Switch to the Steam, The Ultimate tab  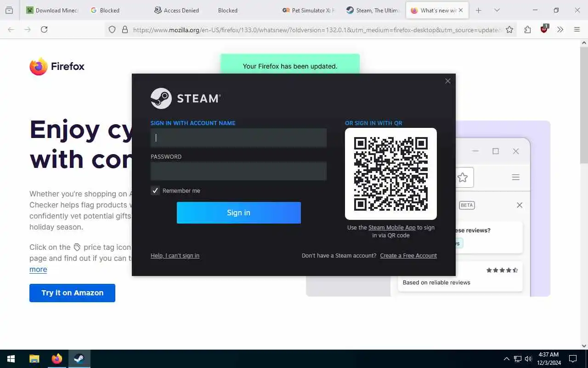[373, 10]
